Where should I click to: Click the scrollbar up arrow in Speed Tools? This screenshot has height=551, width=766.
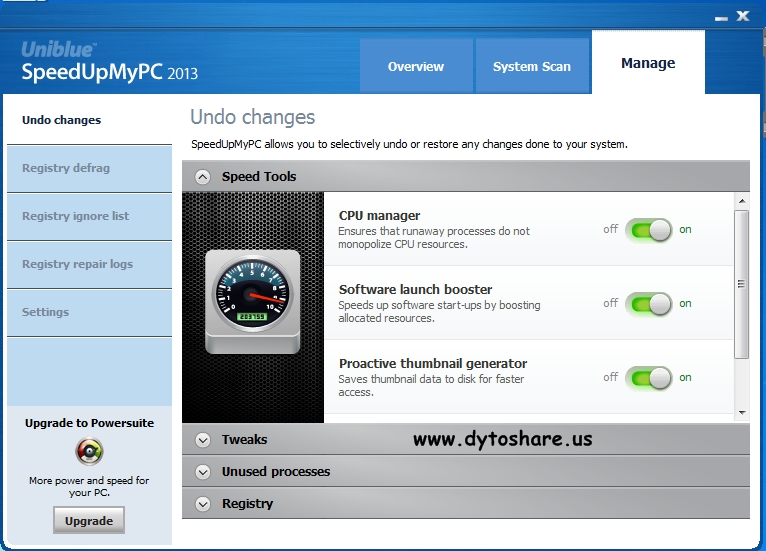[x=742, y=201]
